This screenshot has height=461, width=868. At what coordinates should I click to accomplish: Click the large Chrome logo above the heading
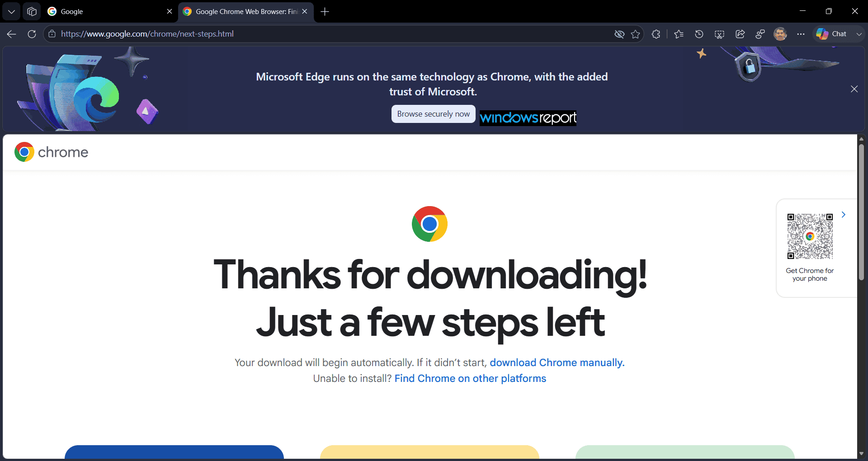click(429, 224)
